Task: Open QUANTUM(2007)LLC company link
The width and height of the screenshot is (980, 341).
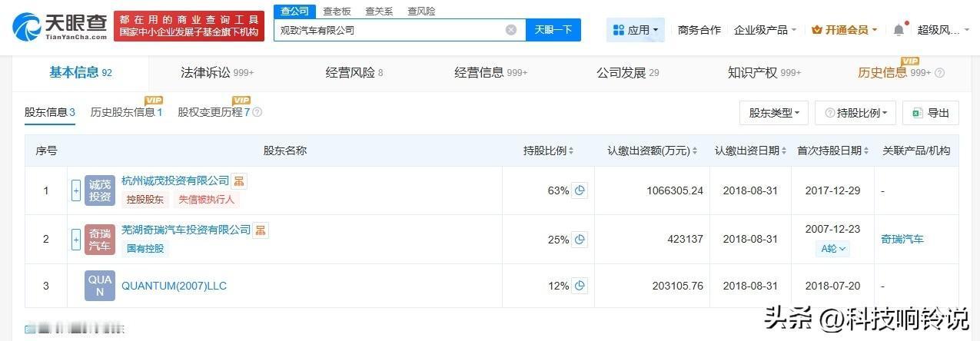Action: tap(174, 286)
